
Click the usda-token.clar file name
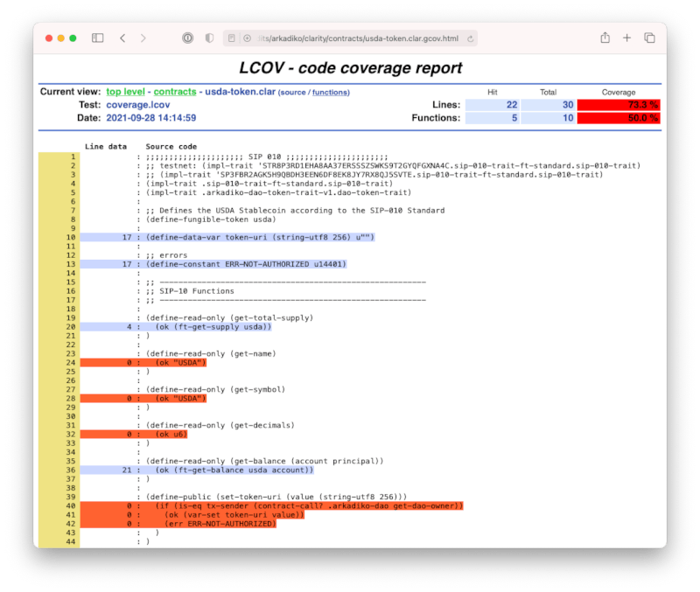[x=240, y=92]
